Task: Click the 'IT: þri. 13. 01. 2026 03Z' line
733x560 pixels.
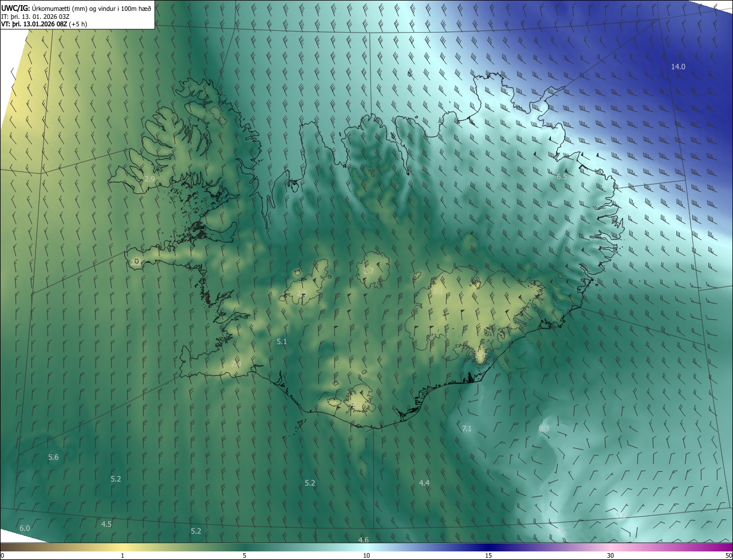Action: (x=36, y=17)
